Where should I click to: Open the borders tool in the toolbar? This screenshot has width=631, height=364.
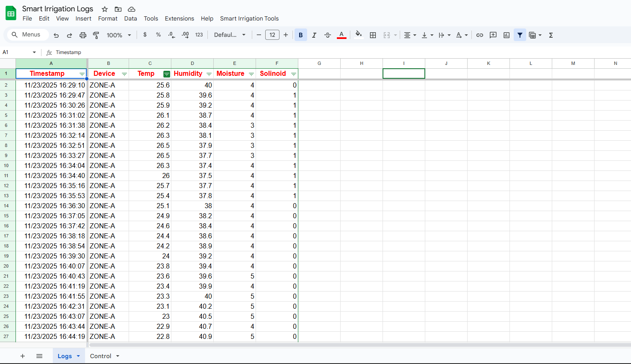(x=373, y=35)
